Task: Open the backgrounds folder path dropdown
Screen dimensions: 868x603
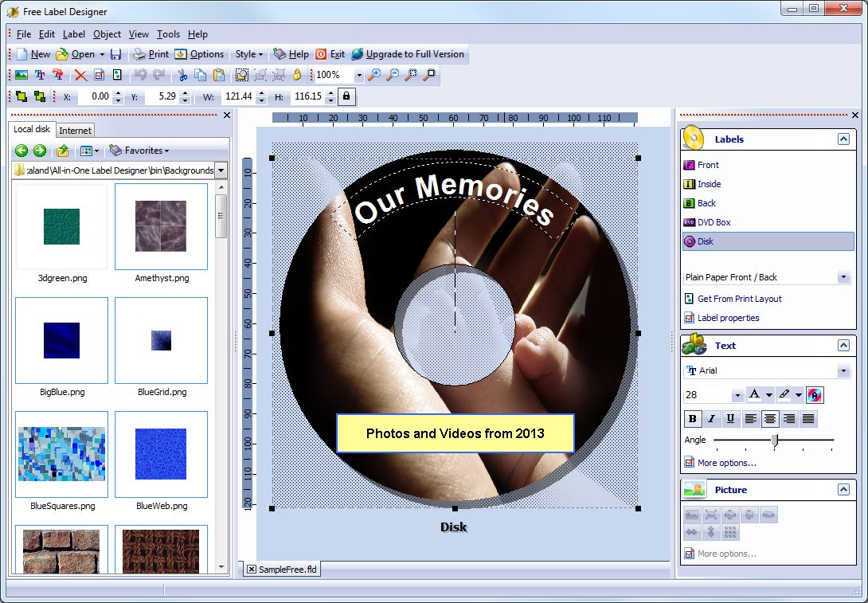Action: 221,170
